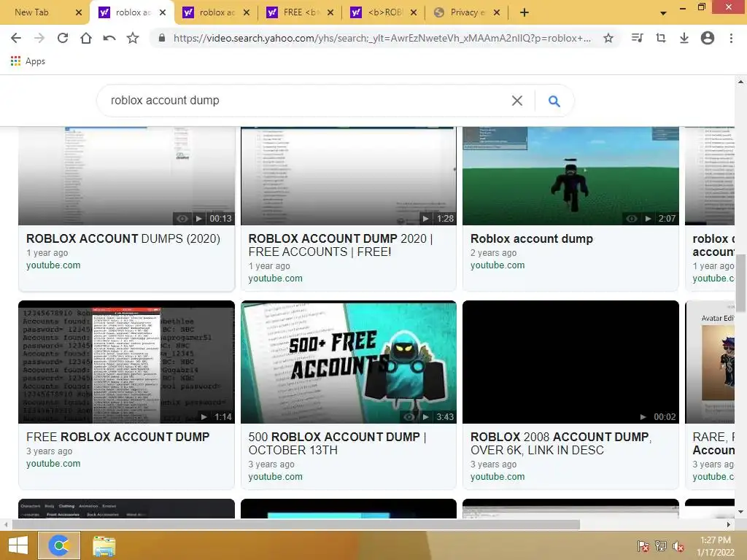
Task: Click the browser icon in the taskbar
Action: tap(59, 545)
